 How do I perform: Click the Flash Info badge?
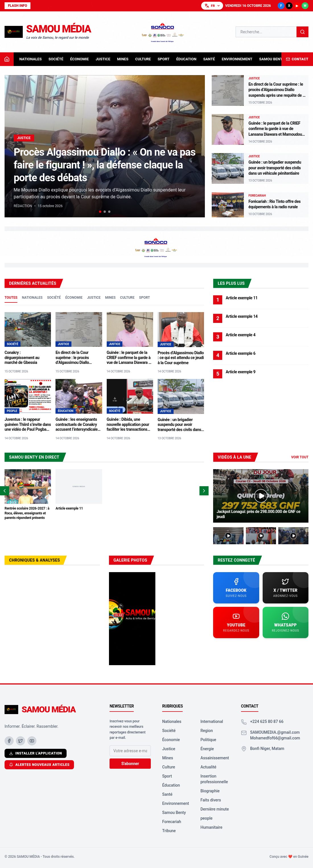click(18, 6)
